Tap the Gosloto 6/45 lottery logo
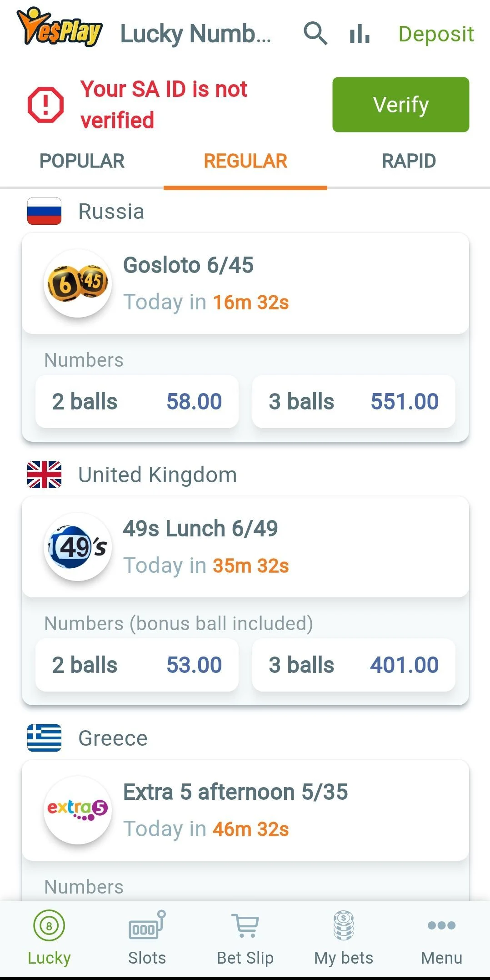The width and height of the screenshot is (490, 980). (x=78, y=283)
